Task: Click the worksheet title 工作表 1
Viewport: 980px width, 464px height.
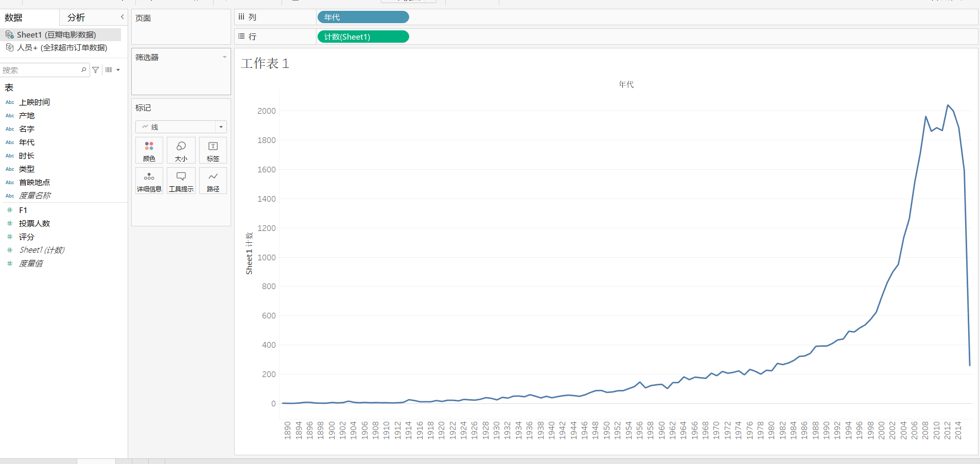Action: [265, 63]
